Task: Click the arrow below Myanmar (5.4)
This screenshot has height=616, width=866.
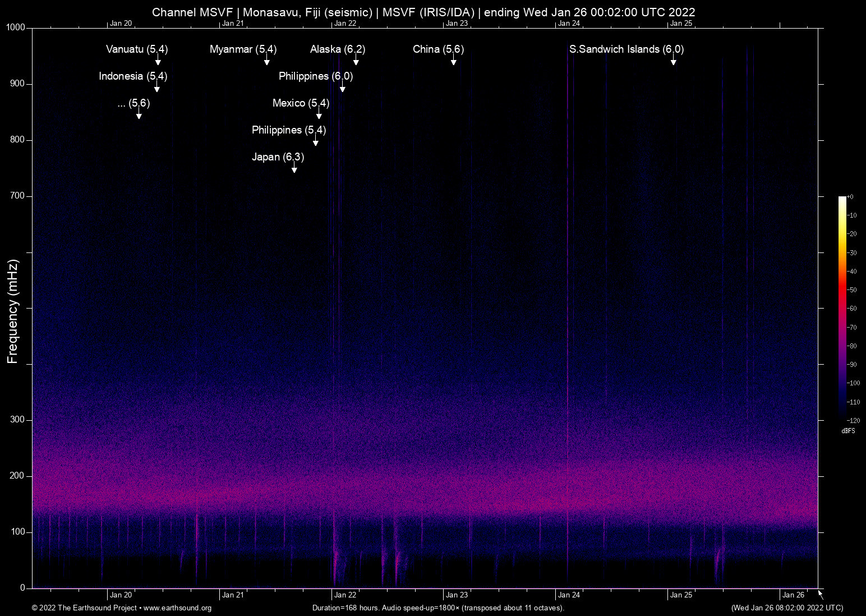Action: click(x=267, y=61)
